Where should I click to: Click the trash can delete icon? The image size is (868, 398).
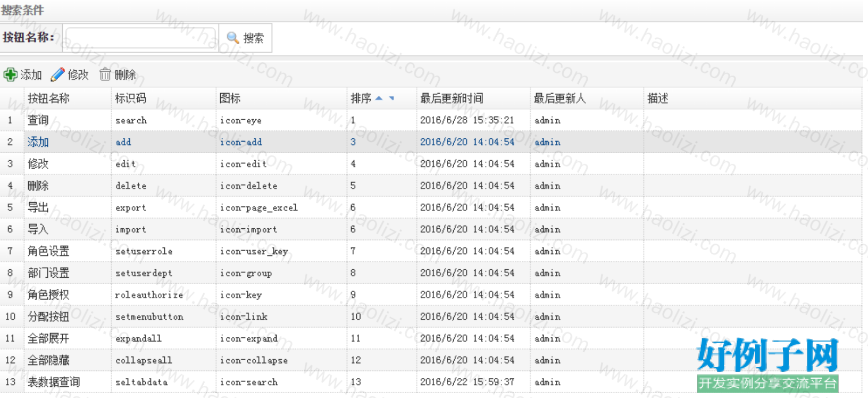105,74
